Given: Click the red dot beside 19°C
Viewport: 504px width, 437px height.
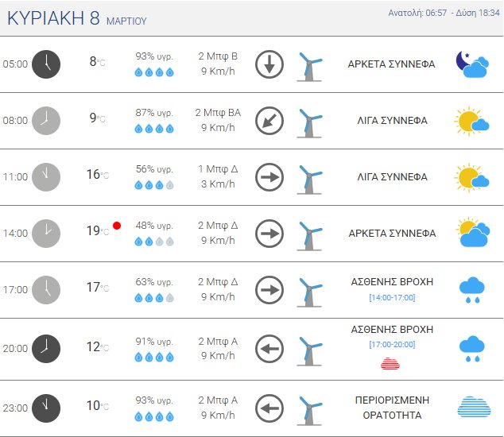Looking at the screenshot, I should [117, 226].
